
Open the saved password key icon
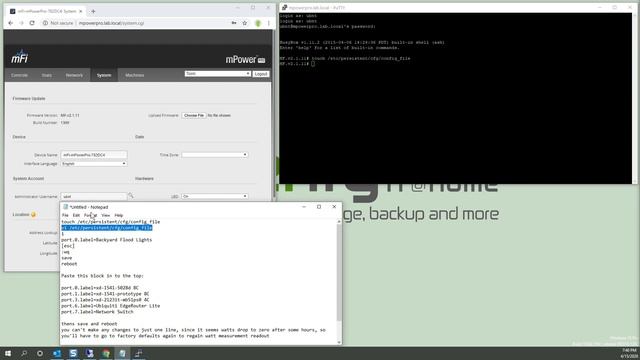click(234, 23)
